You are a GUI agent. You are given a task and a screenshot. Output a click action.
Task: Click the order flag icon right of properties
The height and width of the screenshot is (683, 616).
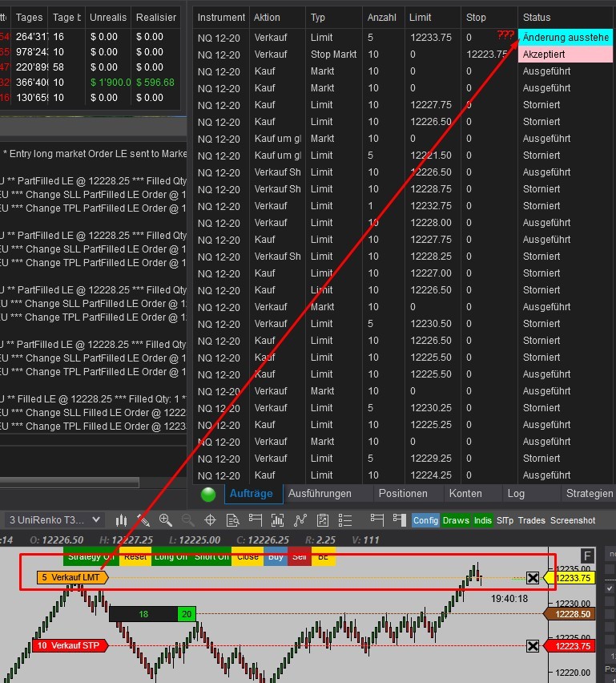(x=377, y=519)
